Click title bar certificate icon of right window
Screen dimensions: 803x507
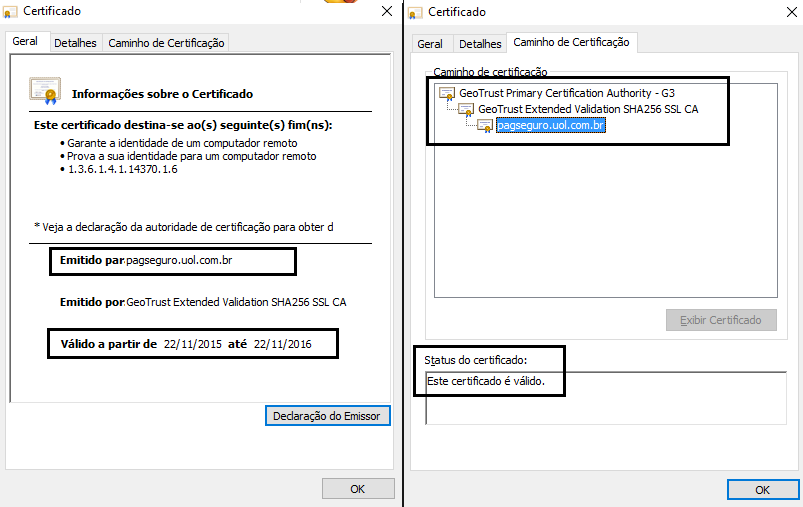415,13
